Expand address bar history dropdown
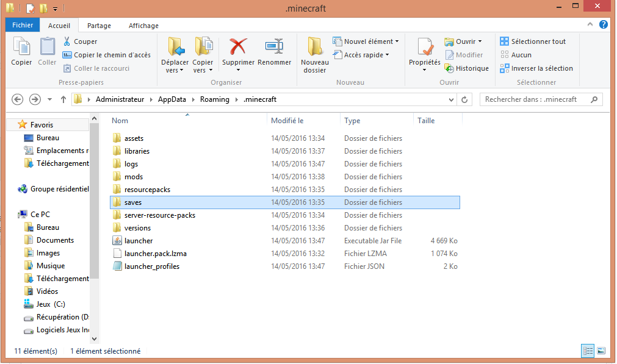The width and height of the screenshot is (617, 364). 452,99
